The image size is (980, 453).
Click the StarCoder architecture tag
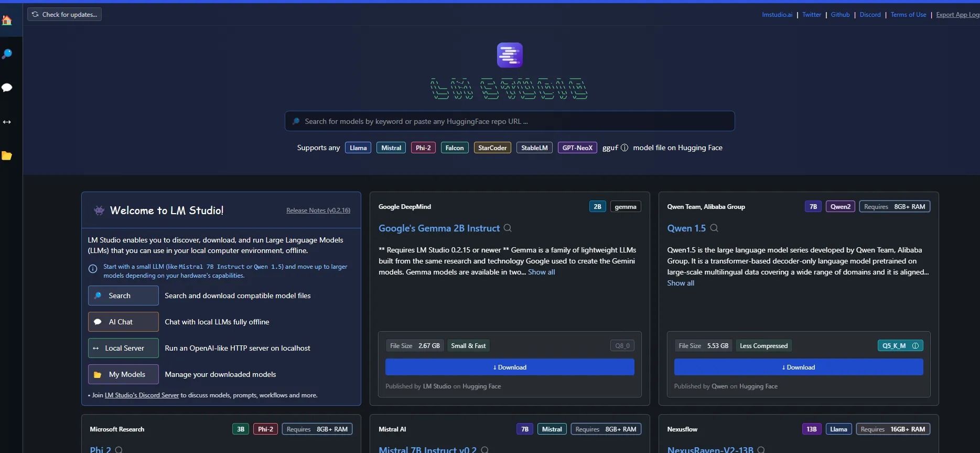click(492, 148)
